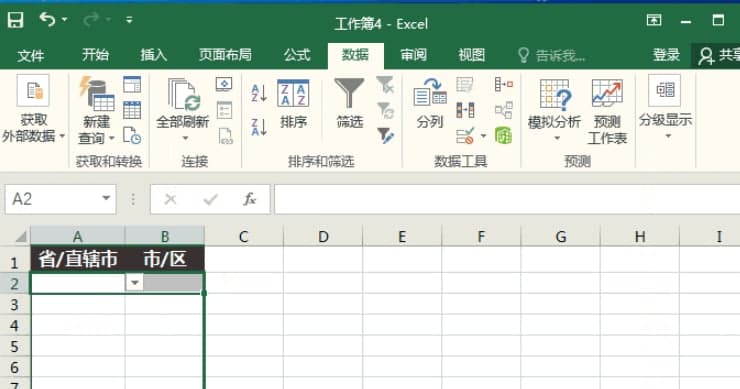This screenshot has height=389, width=740.
Task: Open the 排序 sort dialog
Action: click(x=294, y=105)
